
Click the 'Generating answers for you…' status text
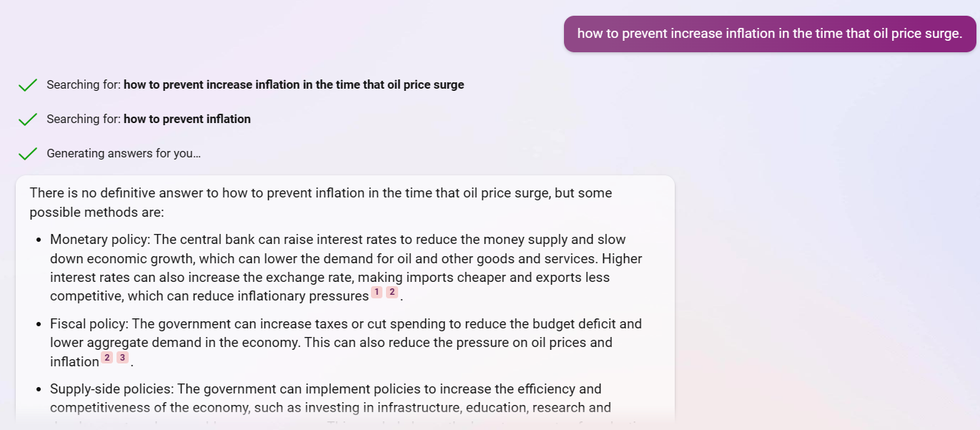pyautogui.click(x=124, y=153)
